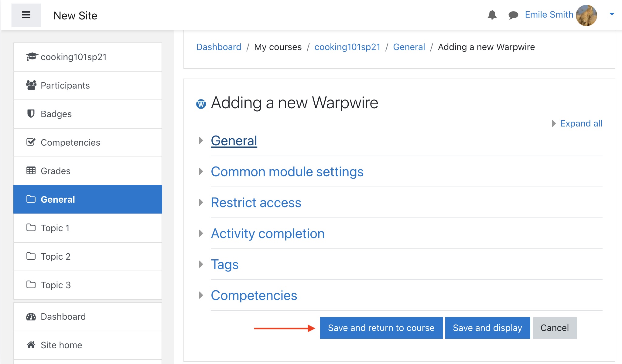Open Topic 2 in the sidebar

(56, 257)
